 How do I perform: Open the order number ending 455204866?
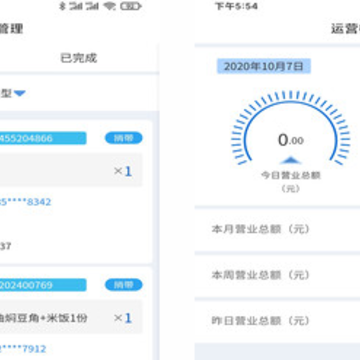pos(43,138)
